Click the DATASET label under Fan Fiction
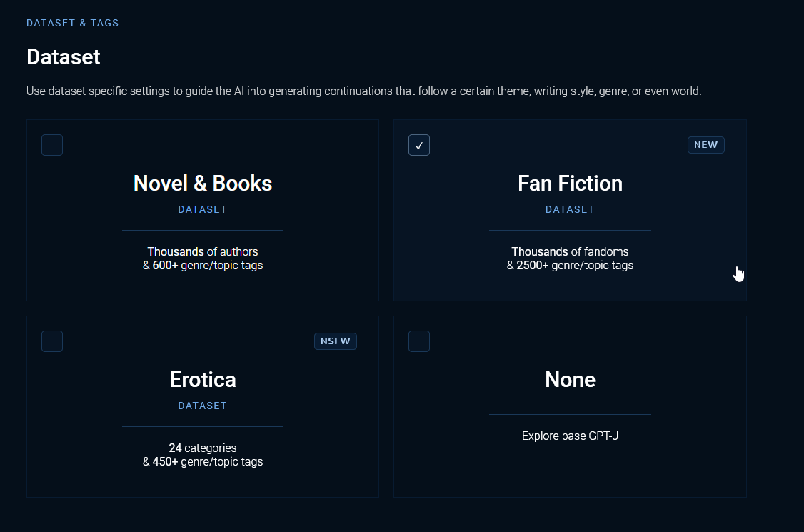 (570, 209)
